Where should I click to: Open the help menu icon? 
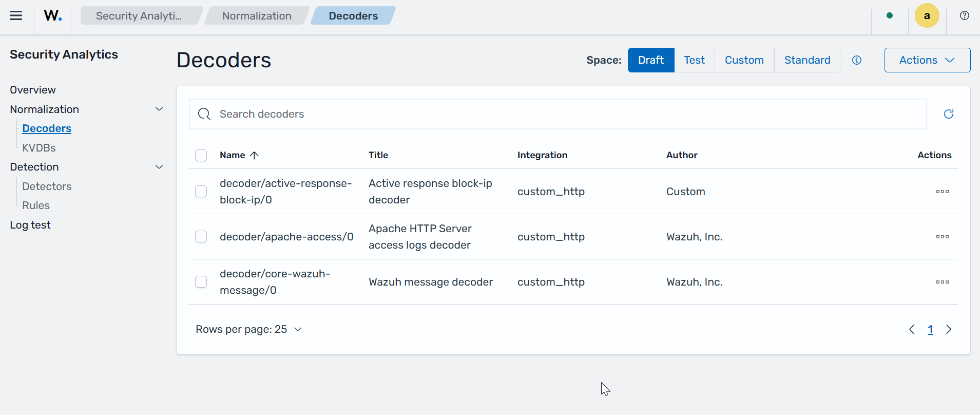[x=965, y=15]
